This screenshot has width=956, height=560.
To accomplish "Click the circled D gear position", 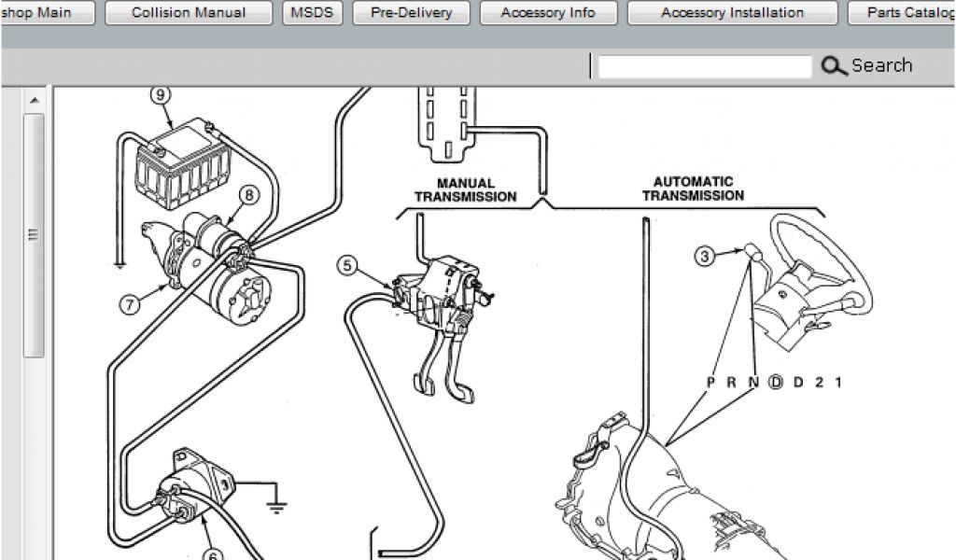I will pos(776,382).
